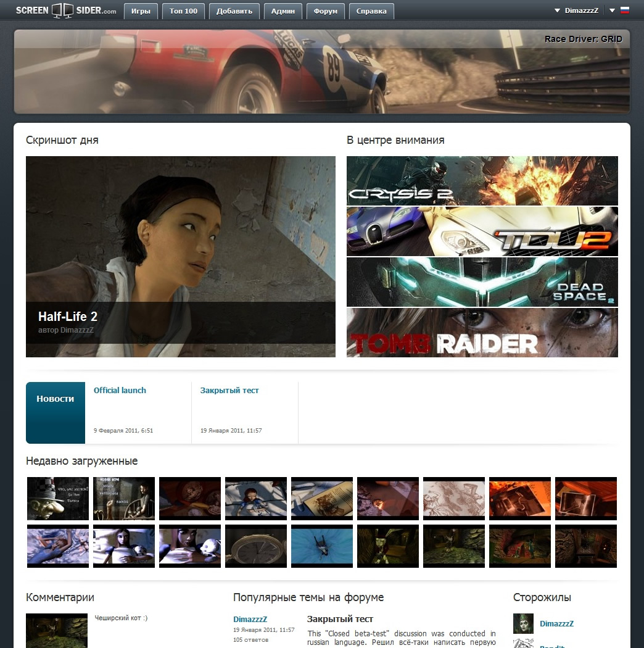Click the ScreenSider monitor logo icon
Screen dimensions: 644x648
(x=64, y=10)
